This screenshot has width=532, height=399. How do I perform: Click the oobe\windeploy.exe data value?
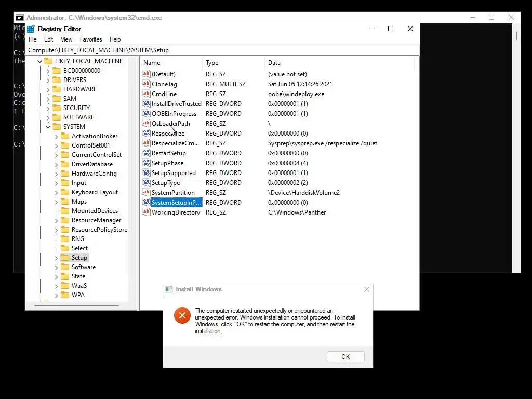pos(296,94)
